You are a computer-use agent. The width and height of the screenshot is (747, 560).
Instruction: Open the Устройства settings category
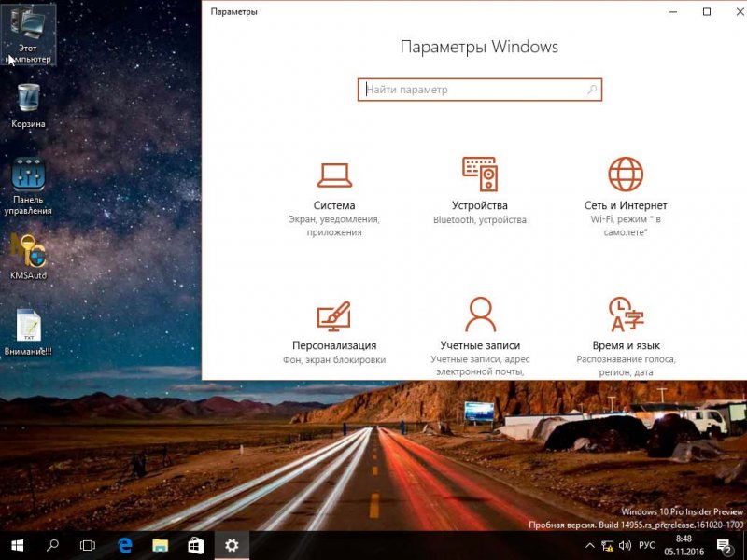click(x=480, y=191)
